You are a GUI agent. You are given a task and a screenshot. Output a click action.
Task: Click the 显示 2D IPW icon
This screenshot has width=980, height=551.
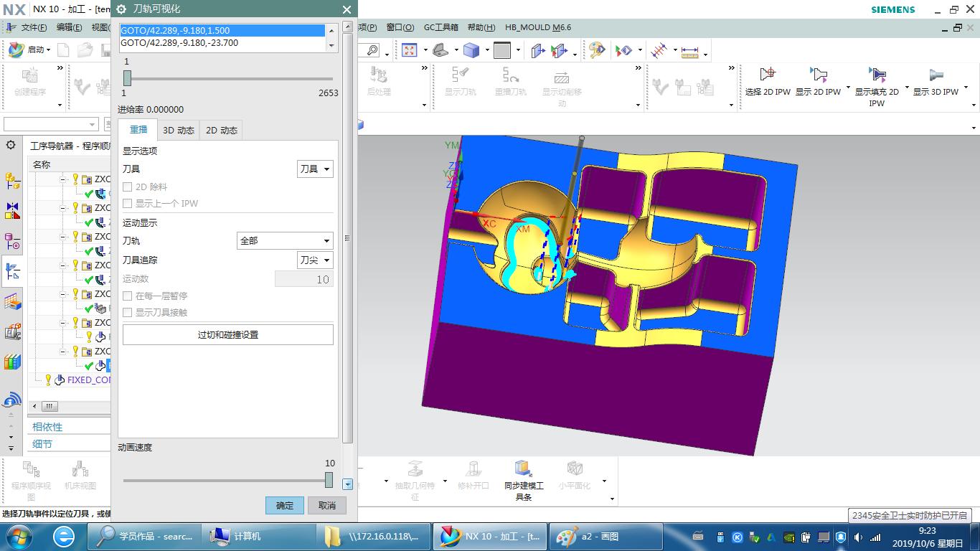point(818,75)
